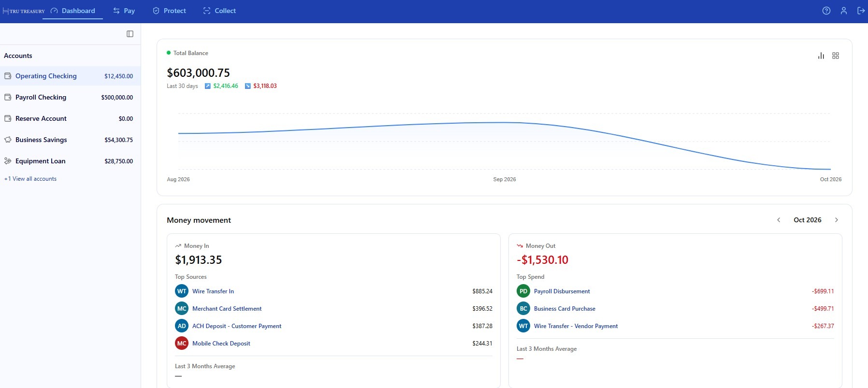Screen dimensions: 868x388
Task: Click the $2,416.46 incoming amount
Action: click(226, 86)
